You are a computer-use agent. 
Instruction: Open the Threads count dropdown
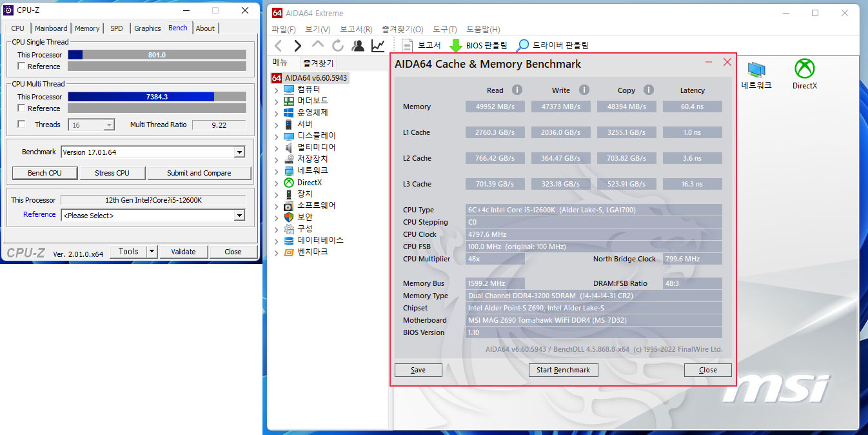tap(109, 125)
